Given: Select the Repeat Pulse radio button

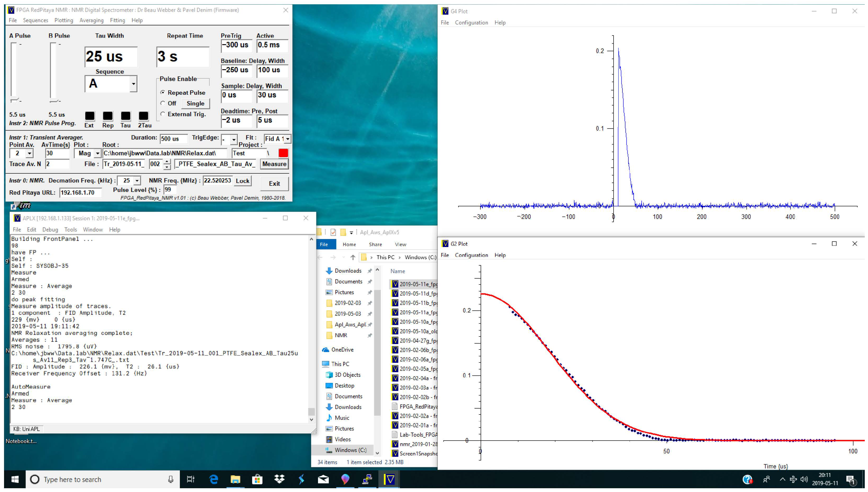Looking at the screenshot, I should pos(163,92).
